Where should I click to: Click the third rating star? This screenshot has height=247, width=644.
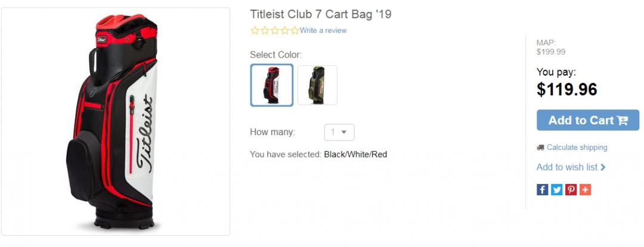click(275, 30)
